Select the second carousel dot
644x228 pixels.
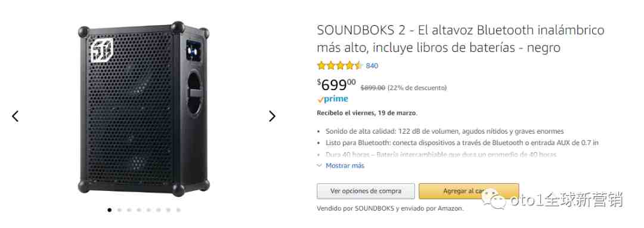(119, 210)
